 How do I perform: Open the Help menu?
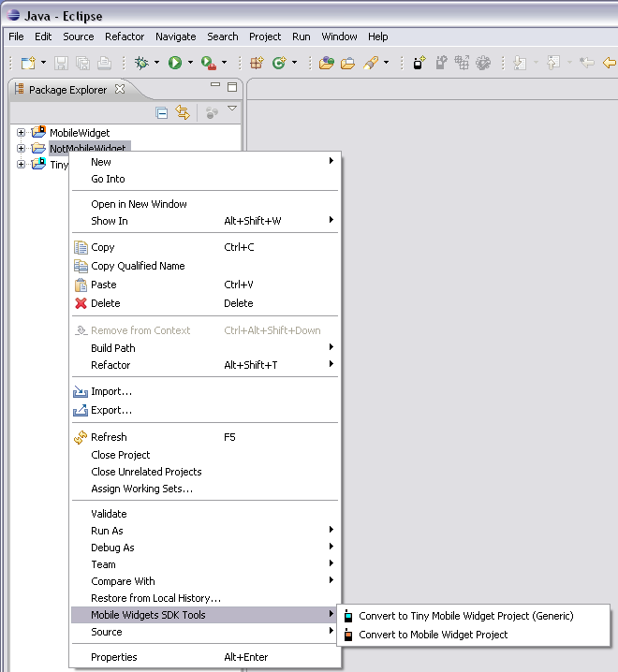tap(378, 37)
